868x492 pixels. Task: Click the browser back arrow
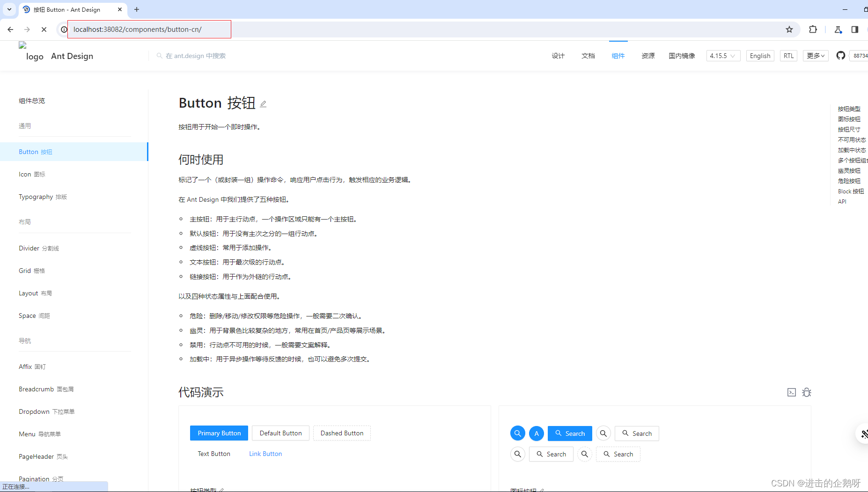pos(10,29)
